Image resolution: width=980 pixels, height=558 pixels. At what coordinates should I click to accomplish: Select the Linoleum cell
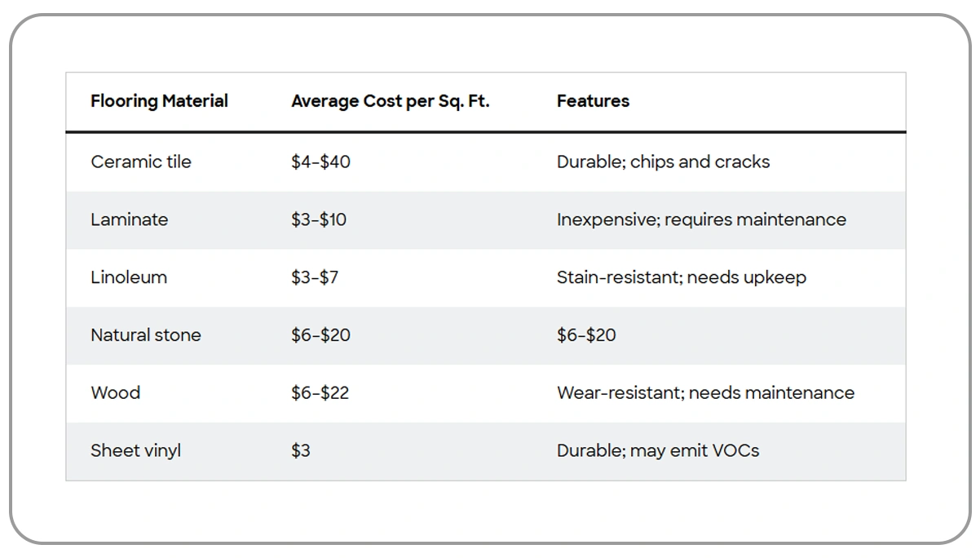[x=129, y=277]
